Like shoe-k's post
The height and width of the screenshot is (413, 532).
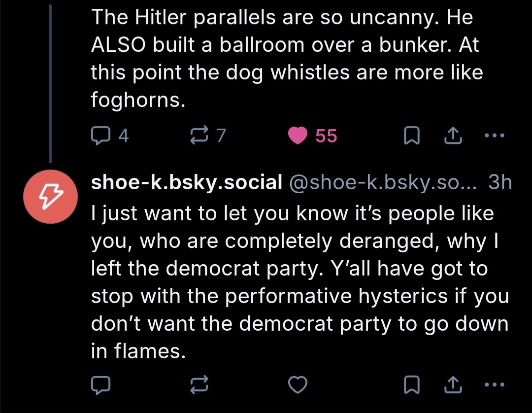(x=298, y=385)
